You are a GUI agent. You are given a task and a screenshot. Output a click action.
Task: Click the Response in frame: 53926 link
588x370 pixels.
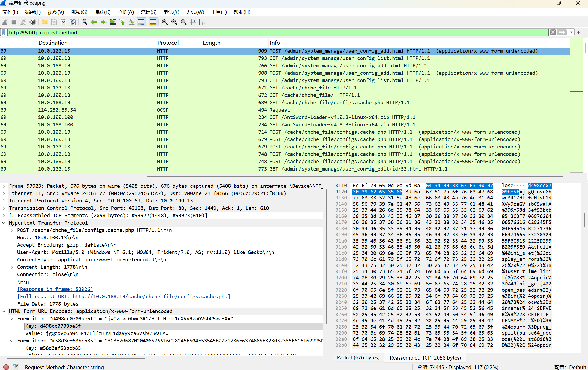(55, 289)
